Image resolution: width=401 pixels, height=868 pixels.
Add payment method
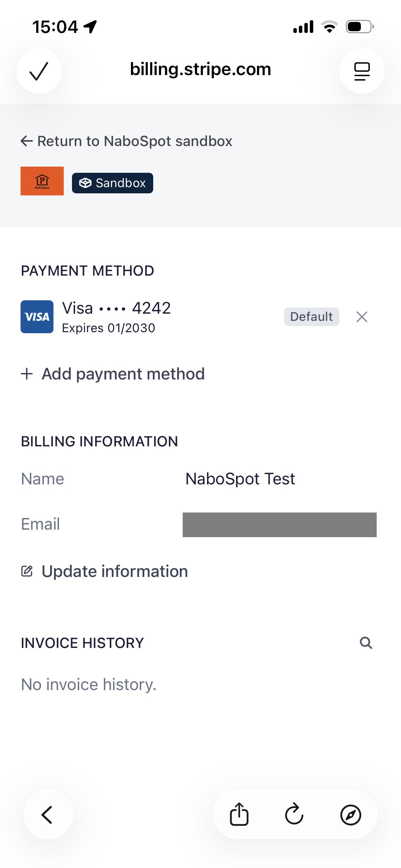pyautogui.click(x=123, y=374)
